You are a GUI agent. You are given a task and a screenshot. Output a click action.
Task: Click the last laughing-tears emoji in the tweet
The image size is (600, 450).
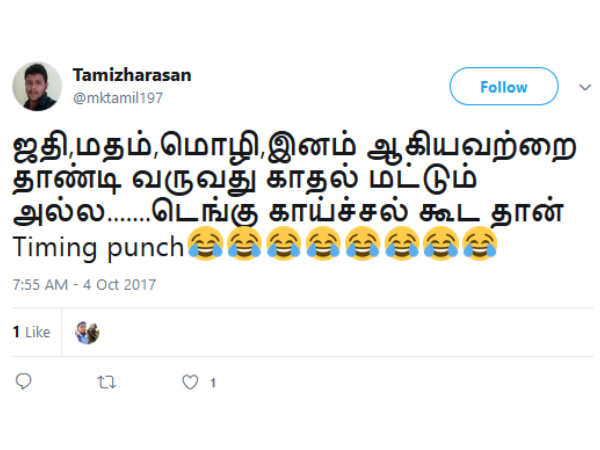click(480, 244)
